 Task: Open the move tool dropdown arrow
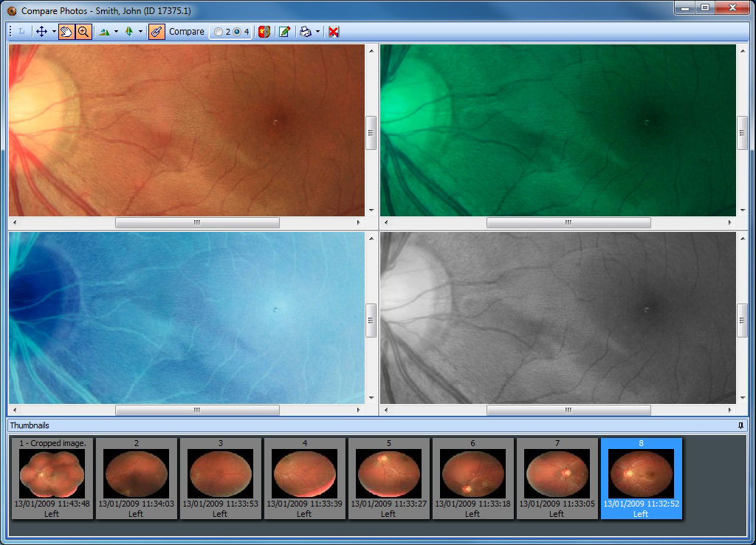(54, 32)
